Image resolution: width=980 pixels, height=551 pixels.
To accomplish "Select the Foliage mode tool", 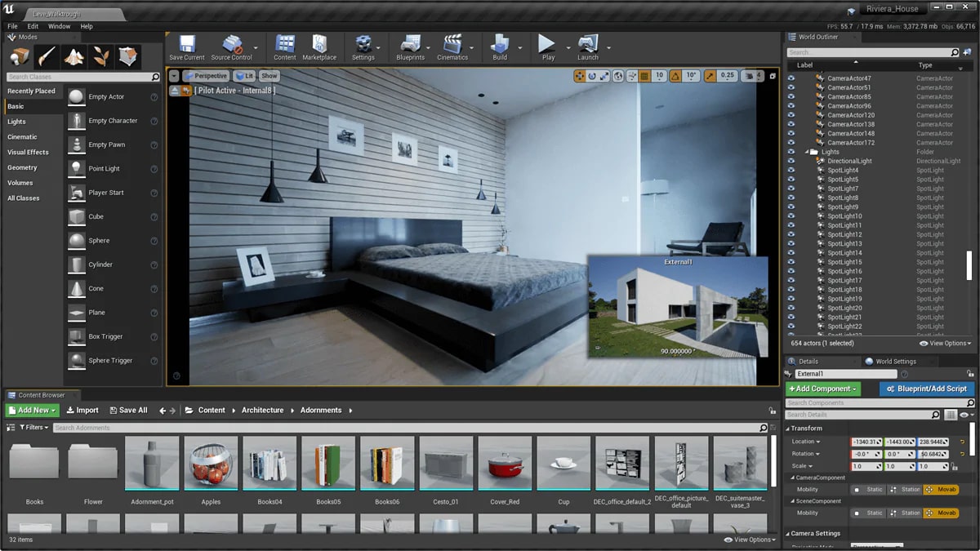I will (100, 57).
